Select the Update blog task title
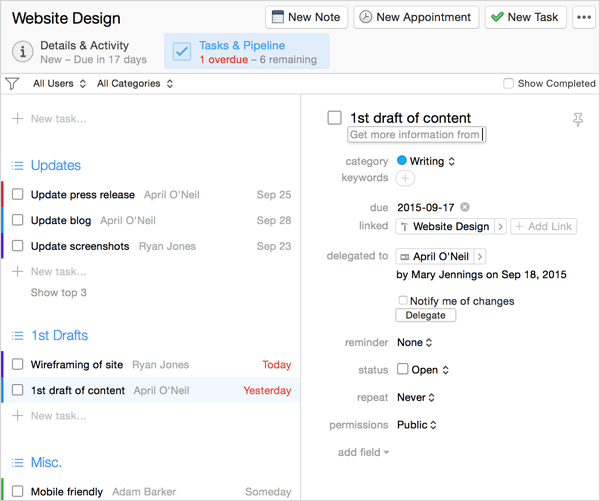 61,220
